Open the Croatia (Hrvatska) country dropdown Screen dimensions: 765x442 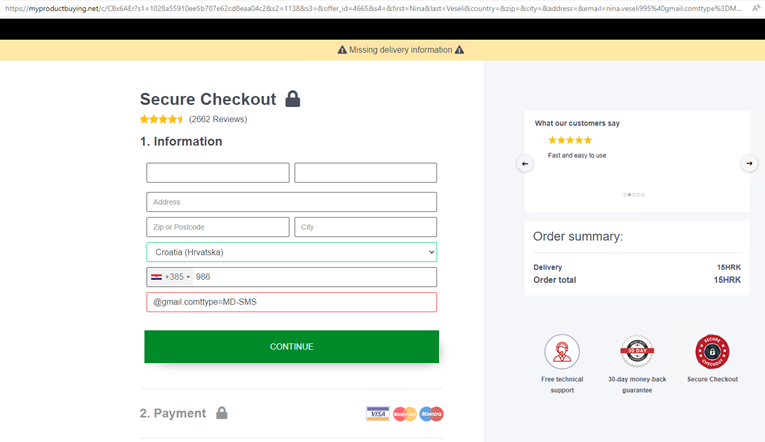pyautogui.click(x=291, y=252)
